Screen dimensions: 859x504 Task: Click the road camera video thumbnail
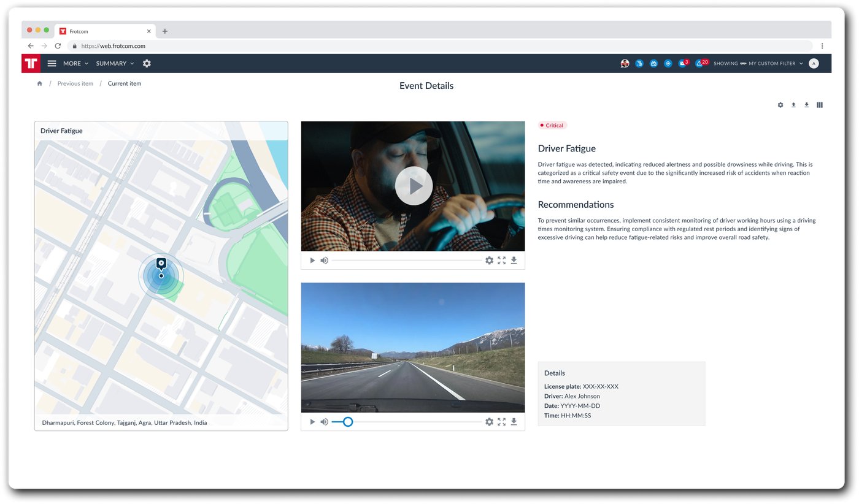click(413, 347)
